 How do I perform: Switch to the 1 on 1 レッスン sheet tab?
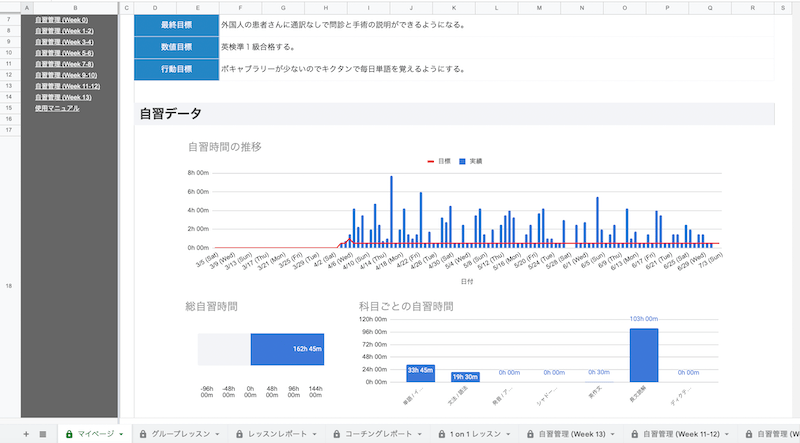[x=477, y=434]
